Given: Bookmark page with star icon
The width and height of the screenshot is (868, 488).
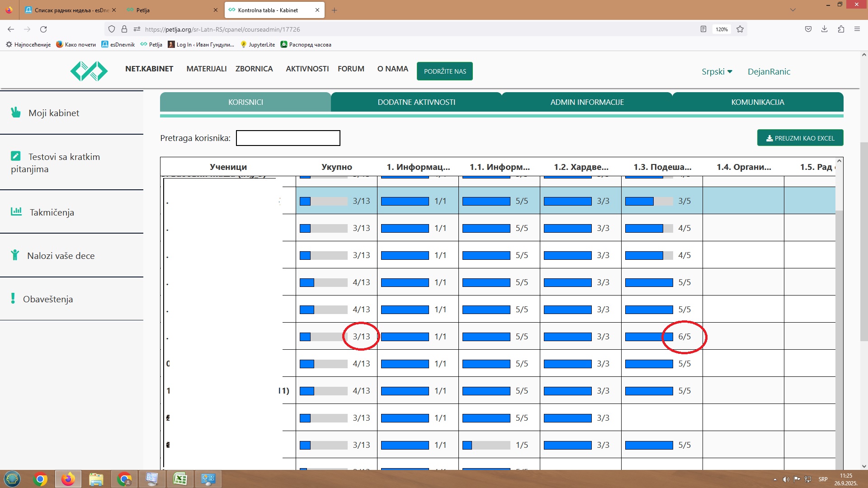Looking at the screenshot, I should click(x=740, y=29).
